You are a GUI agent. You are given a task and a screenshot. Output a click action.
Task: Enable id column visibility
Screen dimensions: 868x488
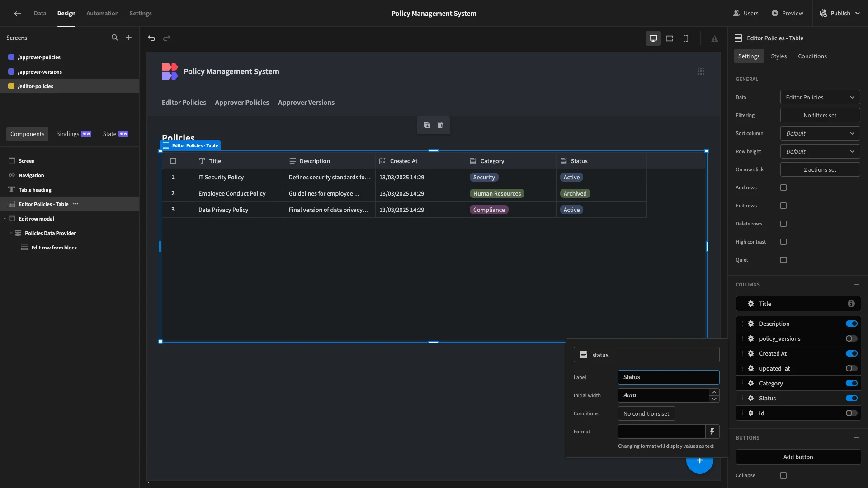pyautogui.click(x=852, y=413)
